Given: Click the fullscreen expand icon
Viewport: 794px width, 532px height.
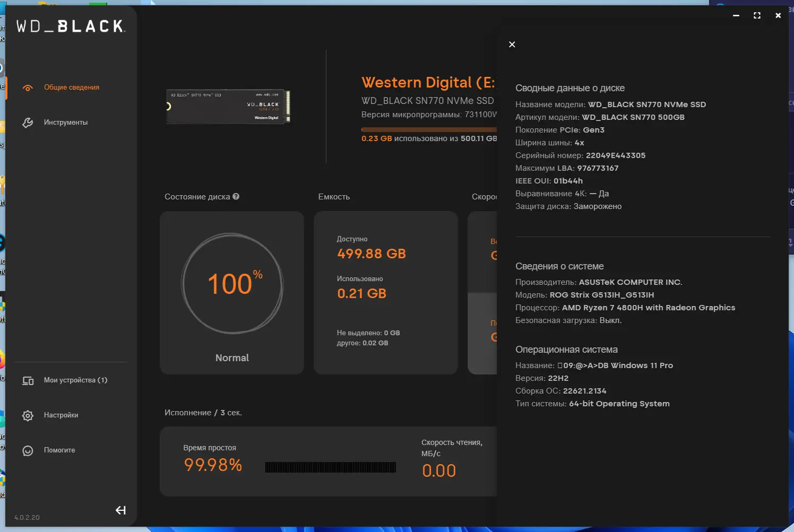Looking at the screenshot, I should [x=756, y=15].
